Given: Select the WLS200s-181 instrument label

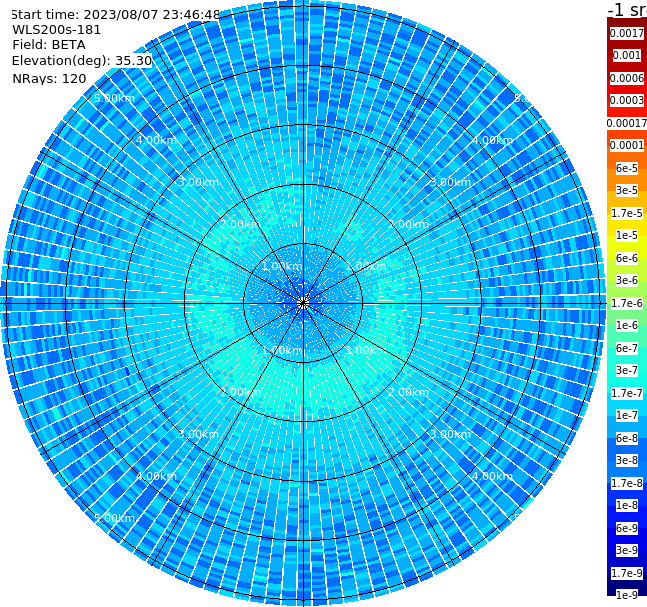Looking at the screenshot, I should [x=57, y=30].
